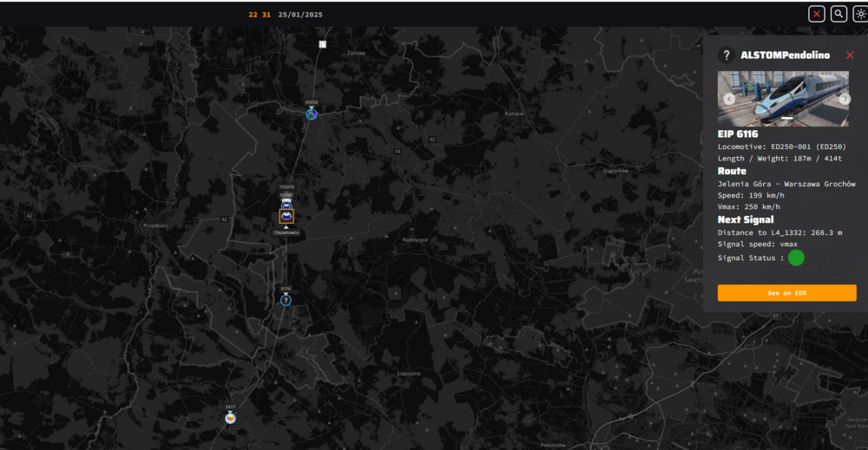Click the white station marker near Żarnów
The height and width of the screenshot is (450, 868).
coord(322,44)
